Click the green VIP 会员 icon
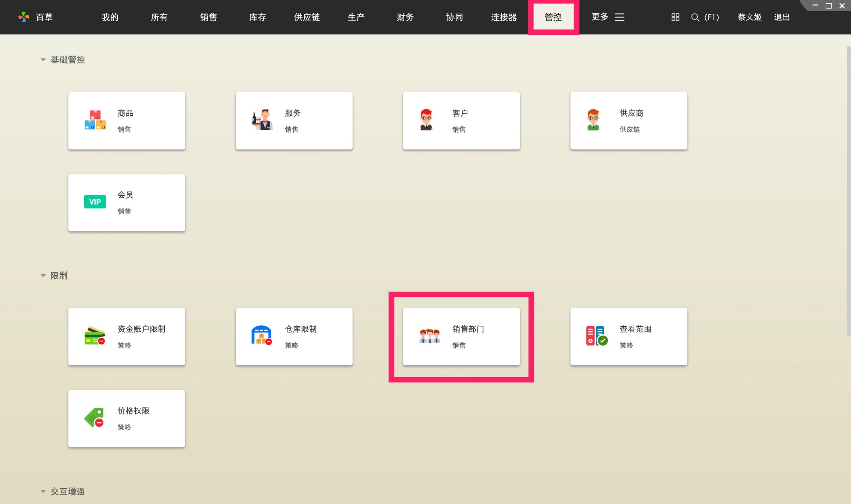The width and height of the screenshot is (851, 504). pos(95,202)
